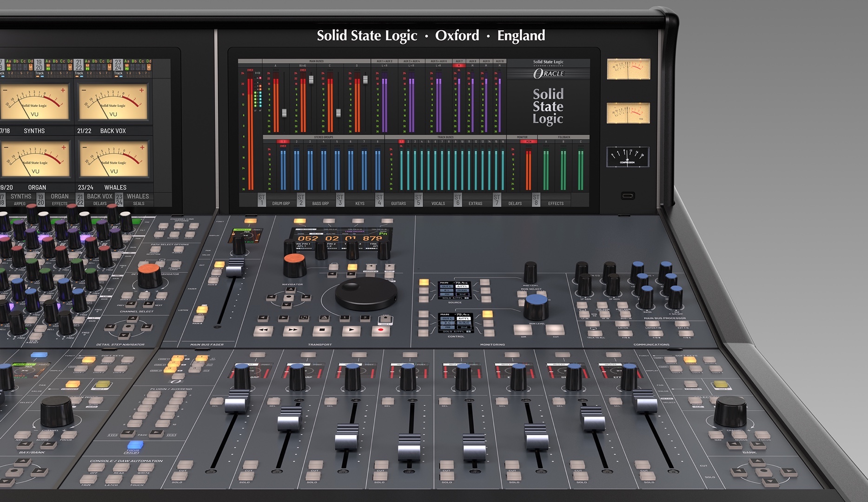Toggle the EXT F/B button

click(683, 323)
